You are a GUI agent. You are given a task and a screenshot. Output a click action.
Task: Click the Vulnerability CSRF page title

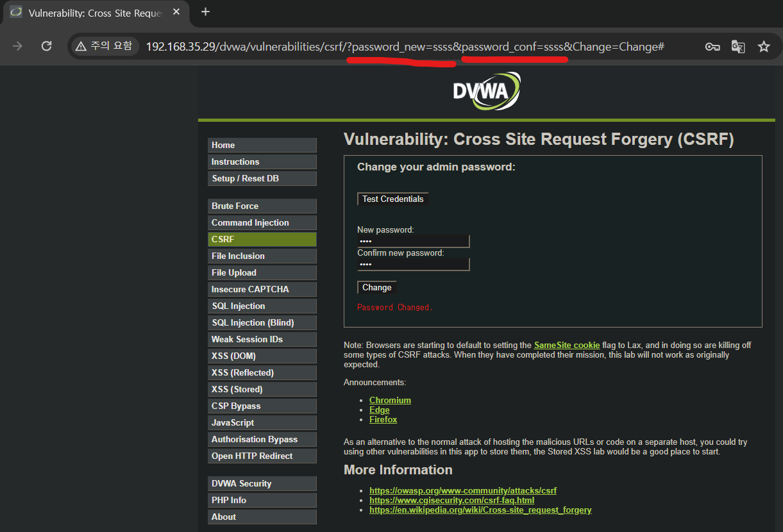[539, 140]
